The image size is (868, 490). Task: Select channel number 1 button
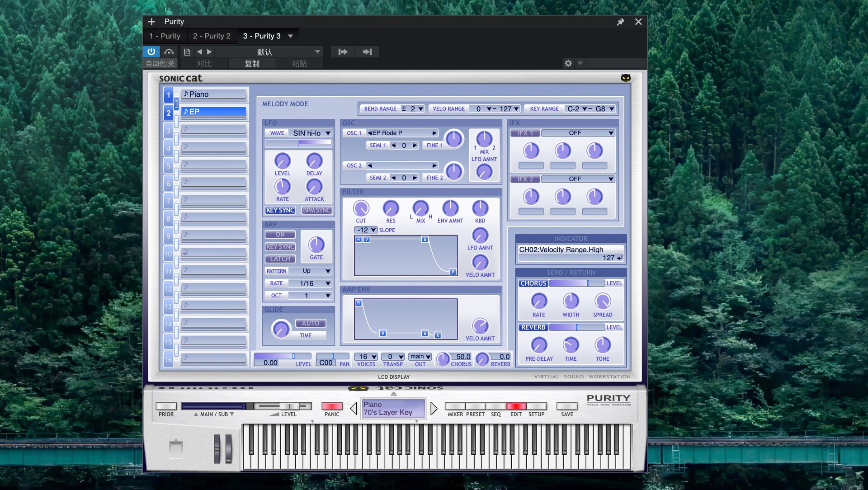pos(169,95)
